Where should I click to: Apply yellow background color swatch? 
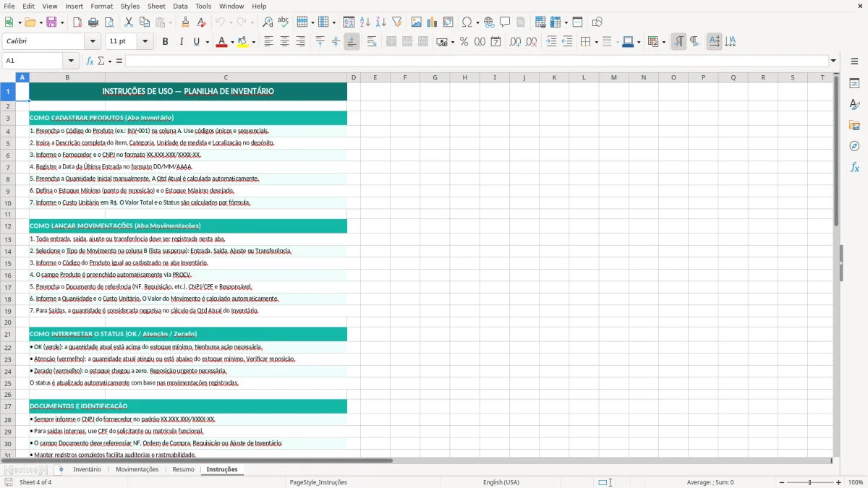point(243,42)
